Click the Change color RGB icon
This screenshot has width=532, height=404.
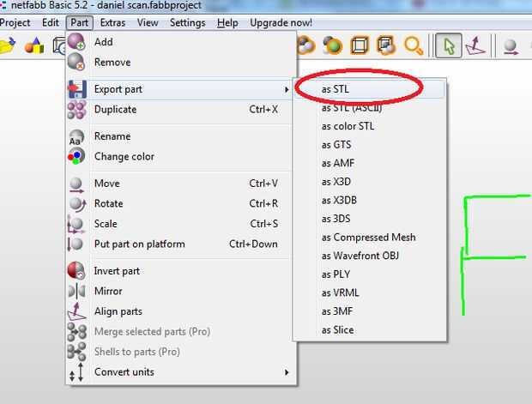(x=76, y=157)
